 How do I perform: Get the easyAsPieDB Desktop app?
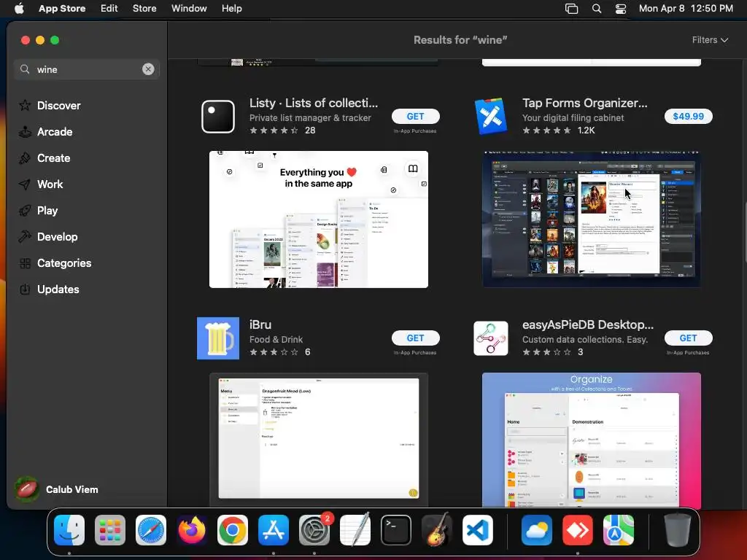pos(689,338)
